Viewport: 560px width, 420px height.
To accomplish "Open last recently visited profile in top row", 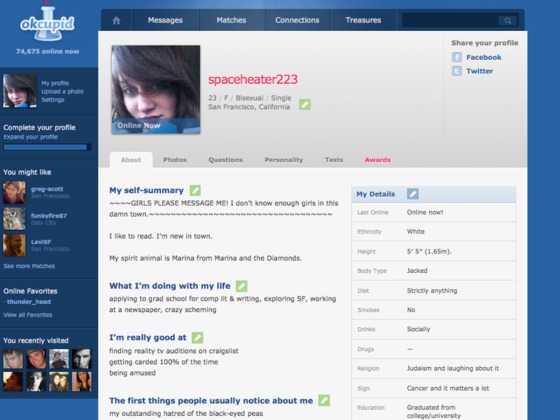I will (82, 359).
